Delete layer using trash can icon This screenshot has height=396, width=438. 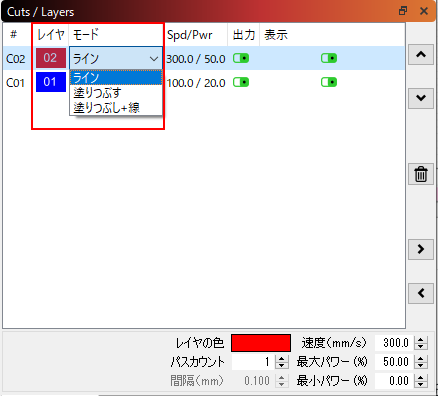pyautogui.click(x=421, y=174)
